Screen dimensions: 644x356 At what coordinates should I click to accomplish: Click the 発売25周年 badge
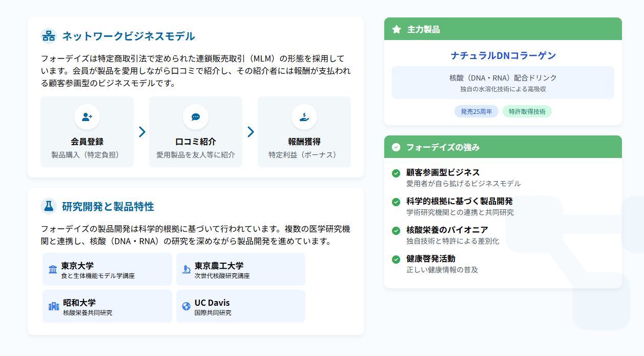[476, 111]
